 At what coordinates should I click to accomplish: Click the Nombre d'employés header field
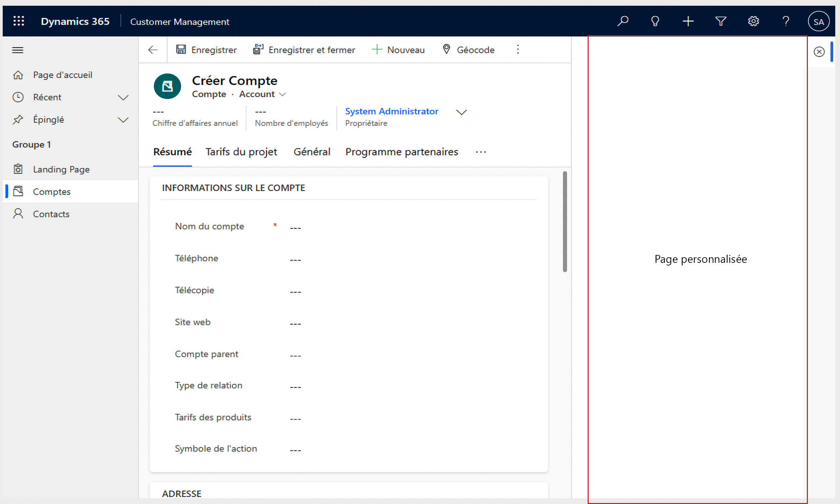pyautogui.click(x=291, y=117)
